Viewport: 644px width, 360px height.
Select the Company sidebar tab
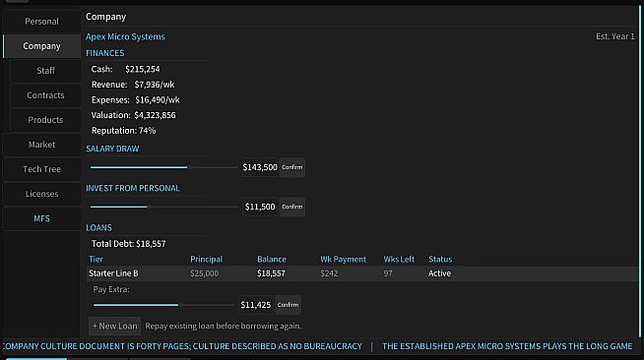pyautogui.click(x=41, y=46)
